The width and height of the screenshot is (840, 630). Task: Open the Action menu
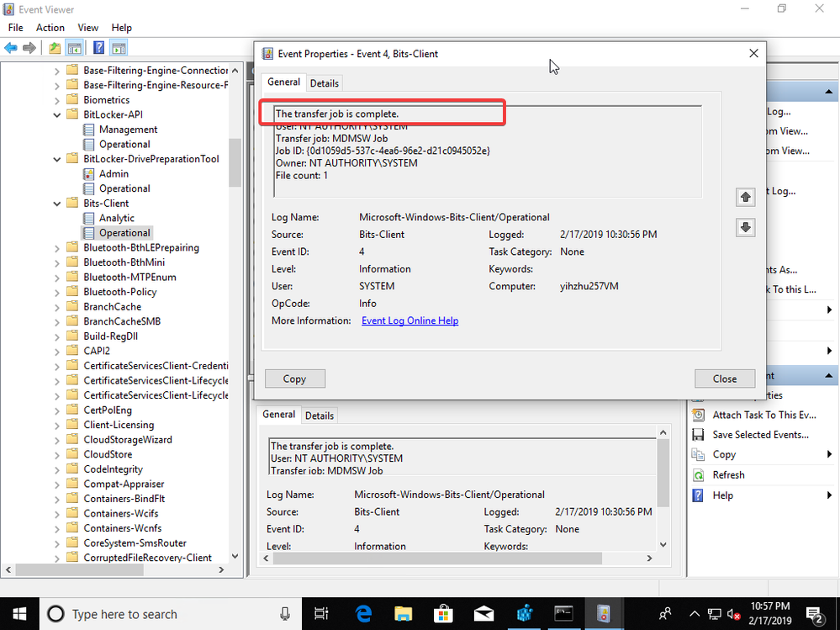(50, 28)
